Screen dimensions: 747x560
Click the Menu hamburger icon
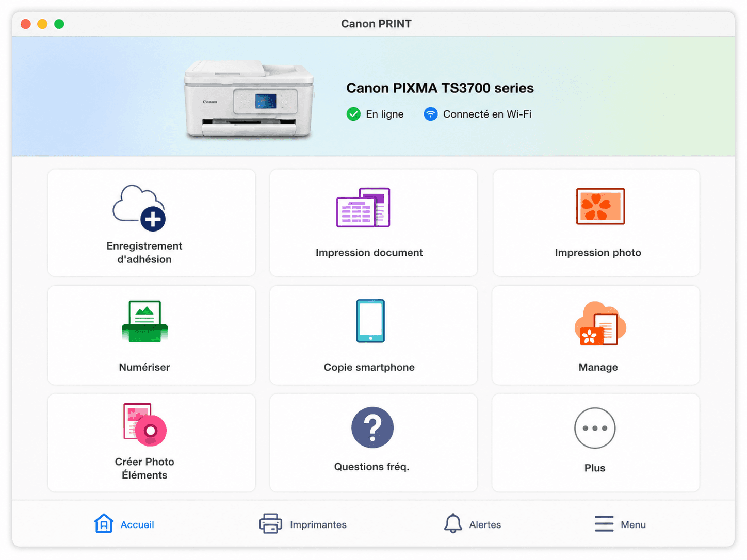tap(604, 523)
